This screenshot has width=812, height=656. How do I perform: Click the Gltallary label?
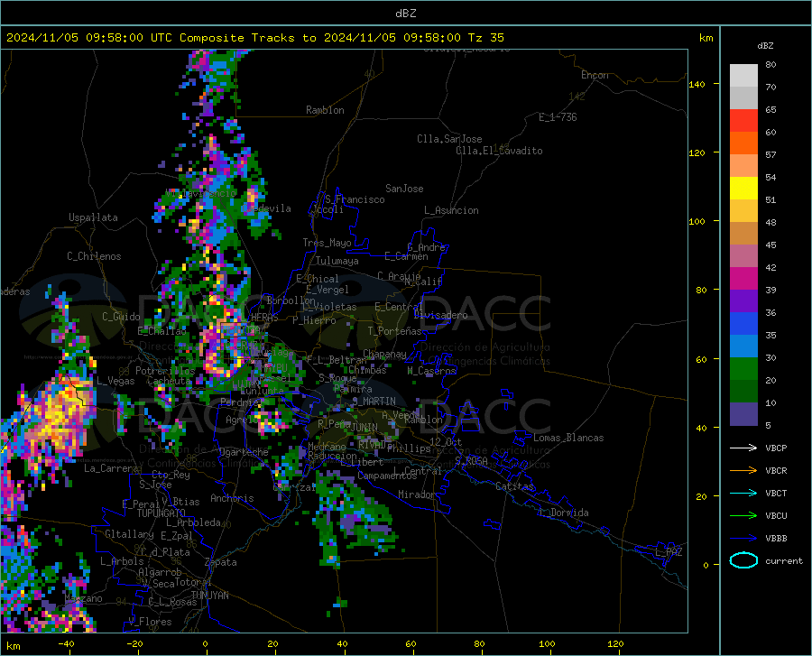pos(129,534)
